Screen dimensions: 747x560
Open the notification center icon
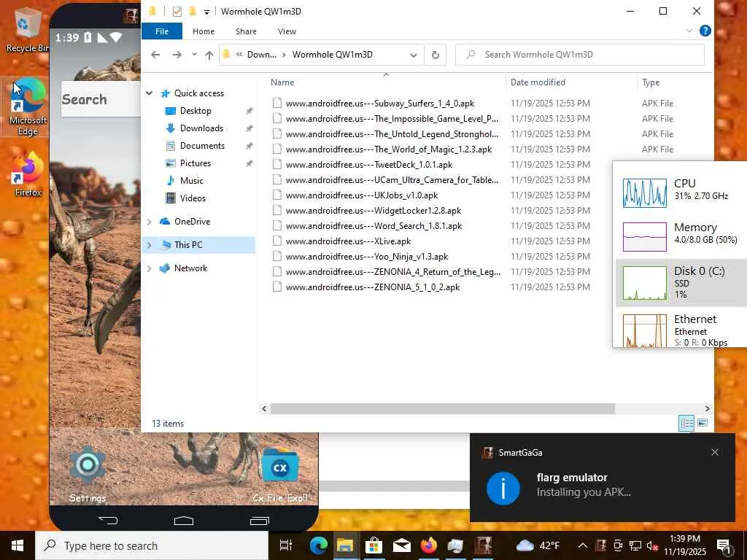click(724, 545)
